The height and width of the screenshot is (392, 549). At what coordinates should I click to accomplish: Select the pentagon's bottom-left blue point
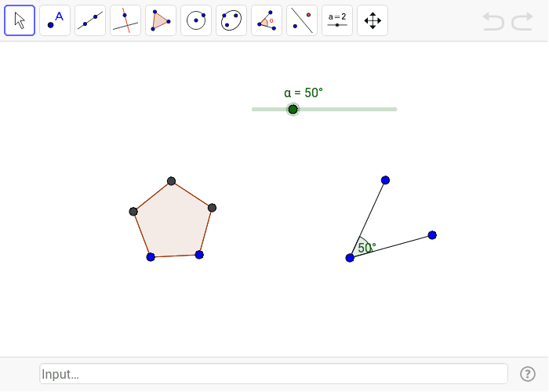click(x=151, y=257)
